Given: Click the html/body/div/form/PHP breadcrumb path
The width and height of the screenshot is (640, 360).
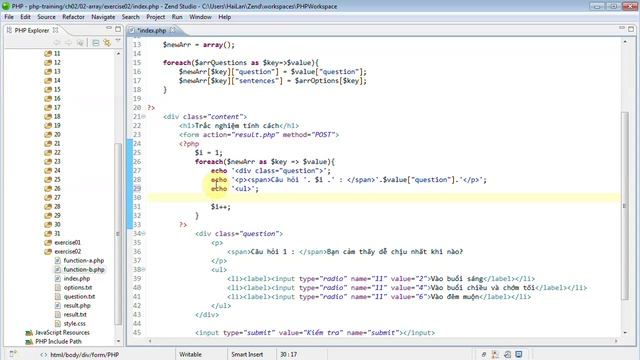Looking at the screenshot, I should point(84,355).
